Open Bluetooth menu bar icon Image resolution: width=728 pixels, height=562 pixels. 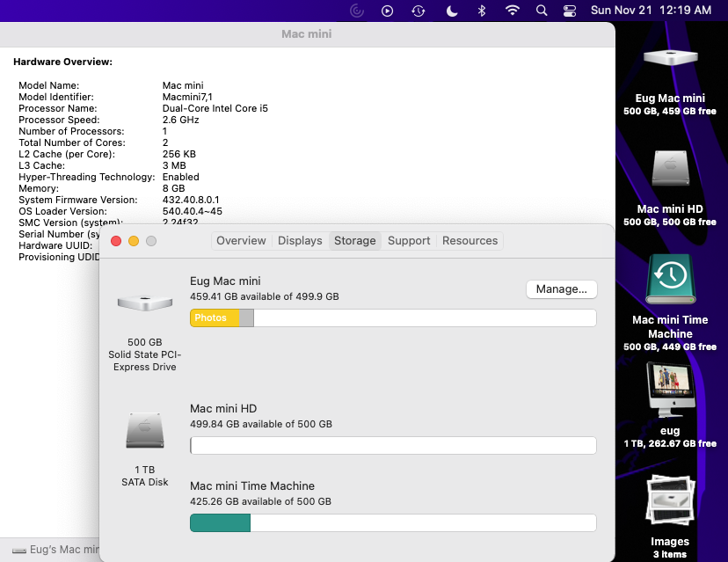coord(482,11)
